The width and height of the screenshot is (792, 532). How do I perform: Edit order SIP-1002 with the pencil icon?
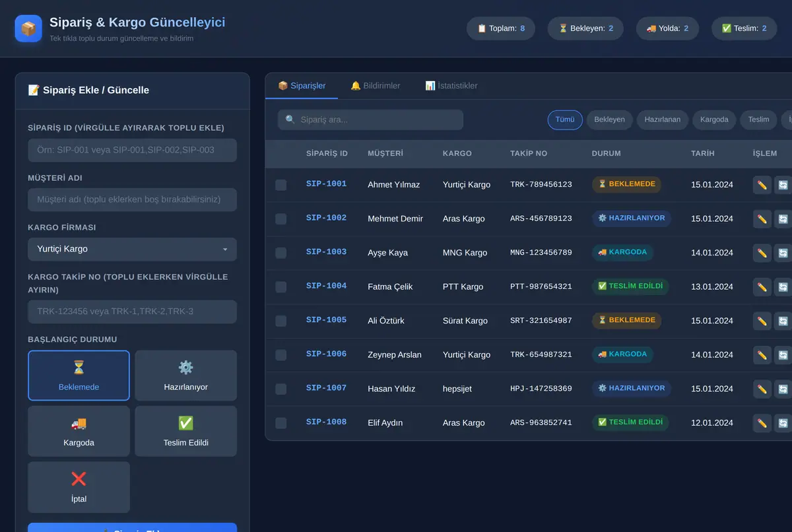tap(762, 218)
